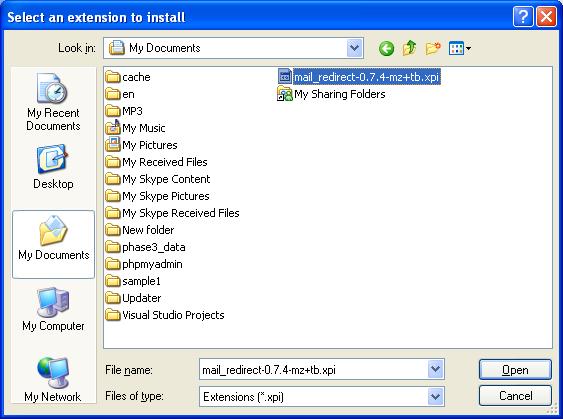
Task: Select the mail_redirect-0.7.4-mz+tb.xpi file
Action: (359, 76)
